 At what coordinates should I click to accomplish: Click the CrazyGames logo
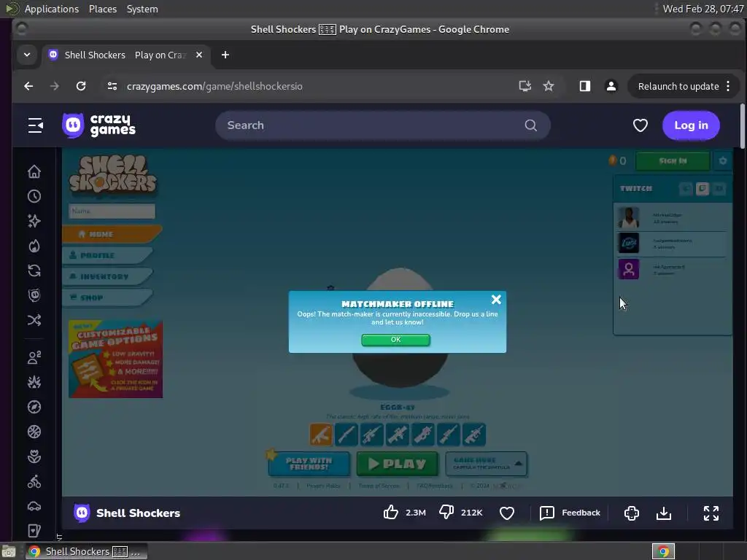pos(98,125)
